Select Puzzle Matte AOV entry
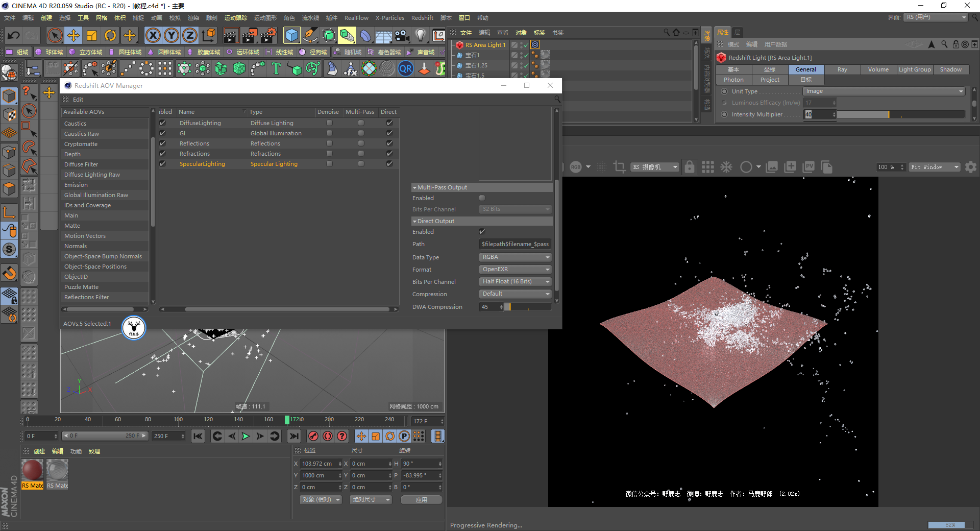The width and height of the screenshot is (980, 531). coord(106,287)
